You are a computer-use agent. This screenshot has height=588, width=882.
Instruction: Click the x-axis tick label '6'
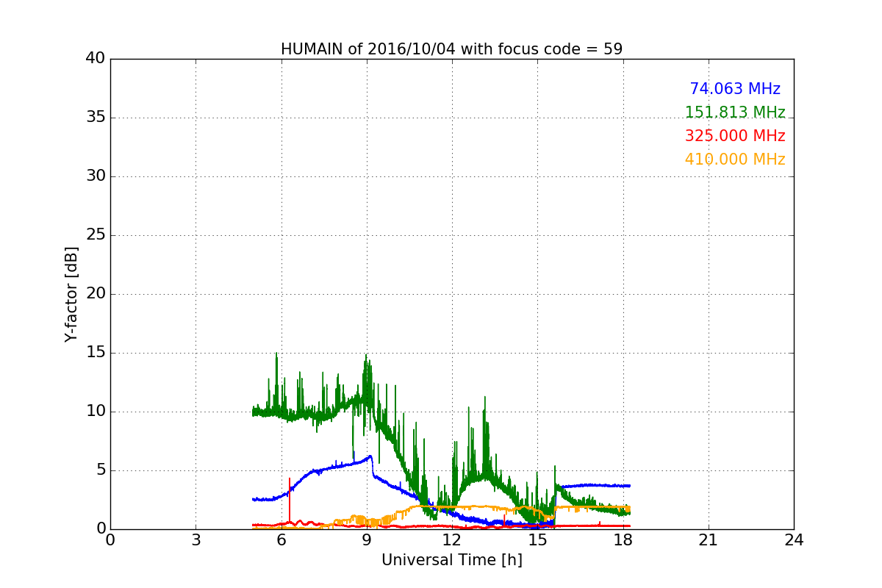tap(282, 540)
